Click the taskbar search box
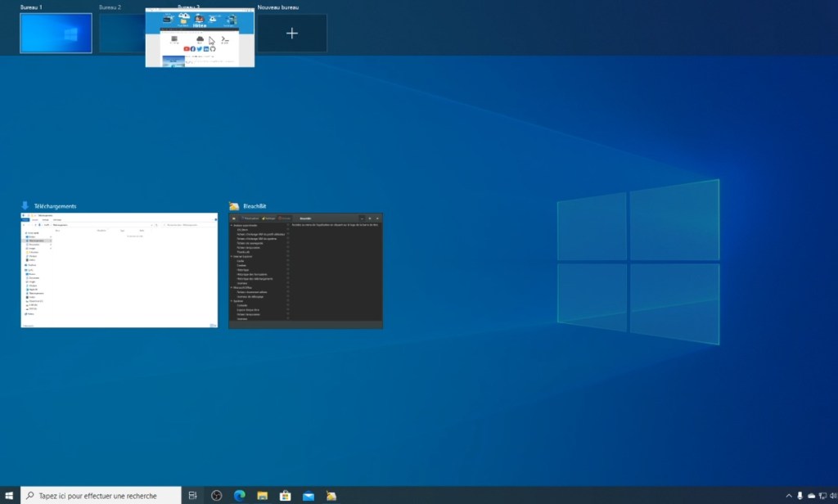The height and width of the screenshot is (504, 838). coord(102,495)
